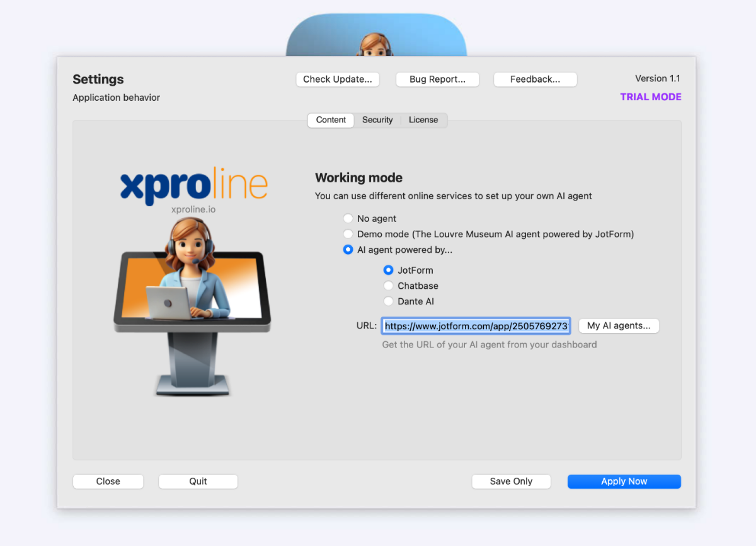Switch to the Security tab
Image resolution: width=756 pixels, height=546 pixels.
(377, 120)
